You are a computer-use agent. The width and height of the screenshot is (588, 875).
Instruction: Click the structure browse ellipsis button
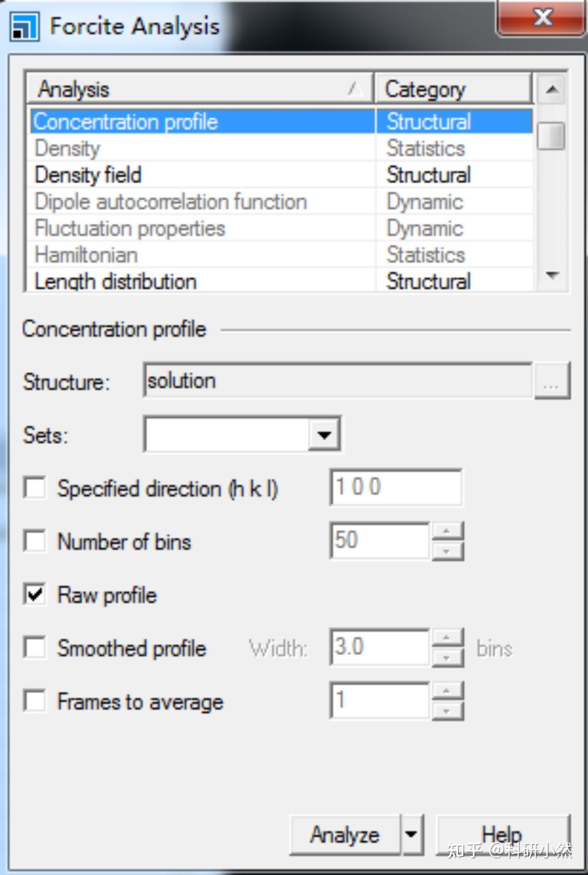tap(552, 381)
